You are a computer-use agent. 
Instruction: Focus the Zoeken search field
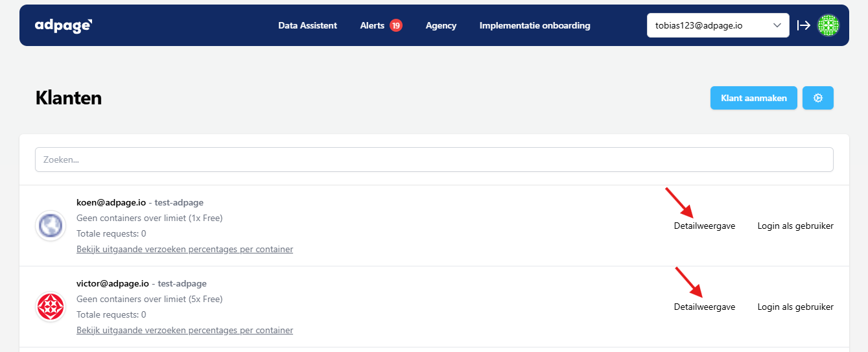coord(434,159)
